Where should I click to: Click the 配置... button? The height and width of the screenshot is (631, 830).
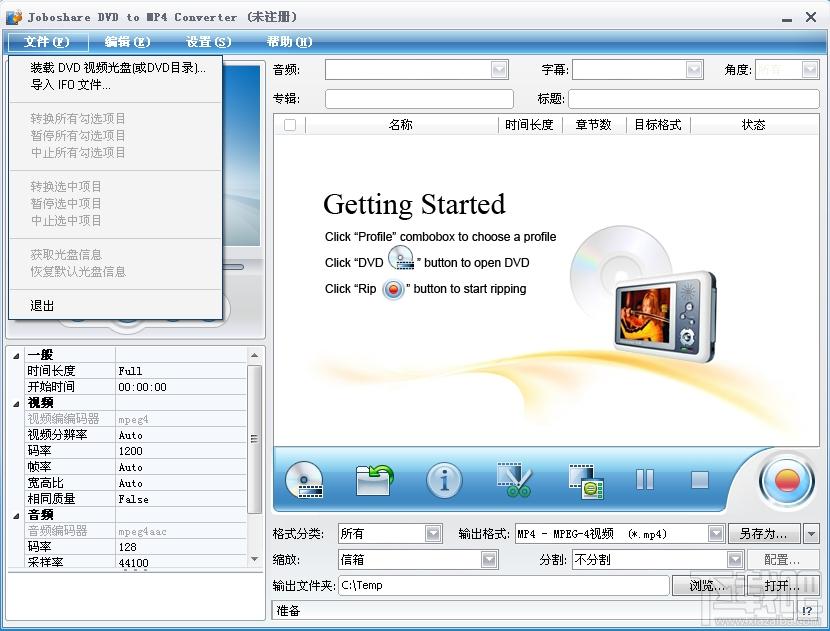coord(782,560)
